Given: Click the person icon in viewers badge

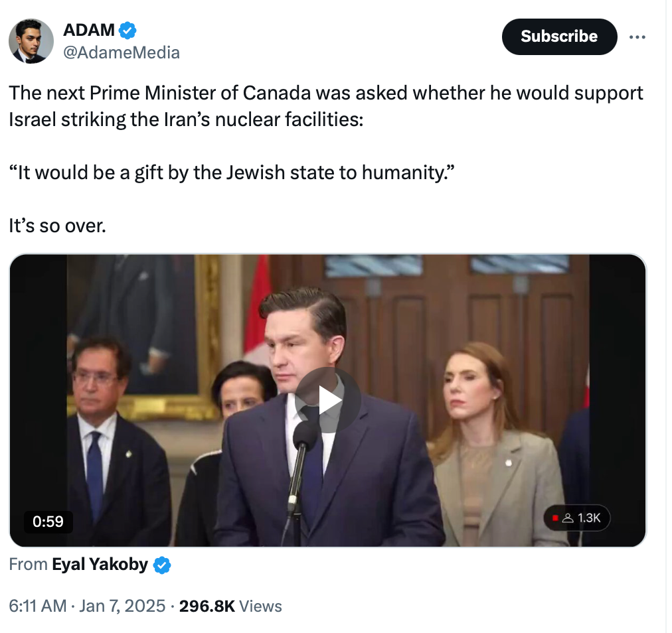Looking at the screenshot, I should [568, 518].
